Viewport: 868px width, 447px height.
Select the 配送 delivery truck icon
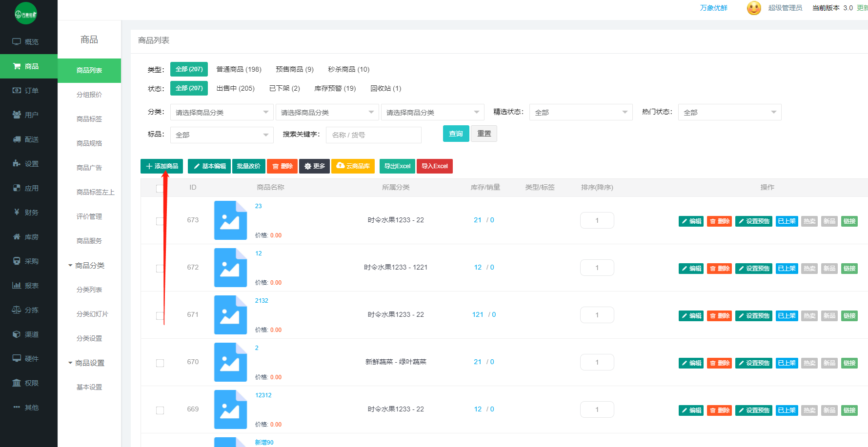pyautogui.click(x=17, y=139)
